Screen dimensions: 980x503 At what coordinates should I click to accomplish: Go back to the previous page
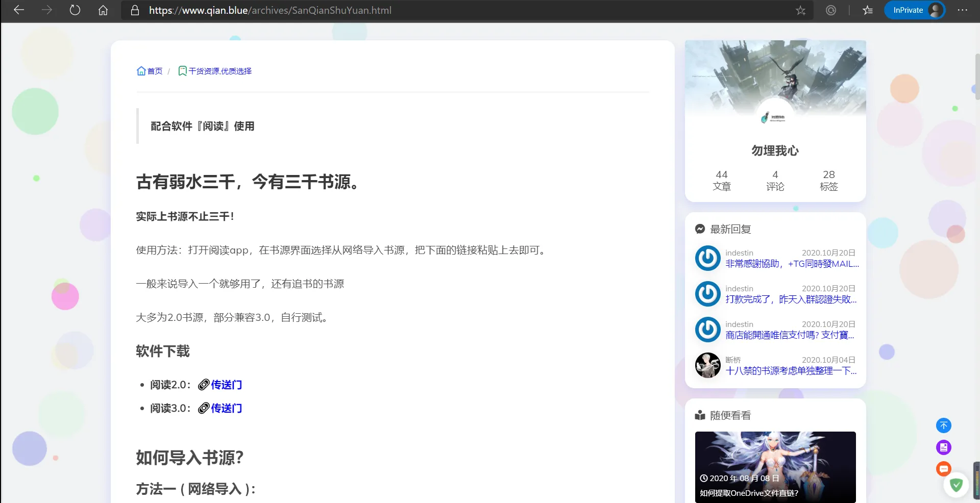(x=19, y=10)
